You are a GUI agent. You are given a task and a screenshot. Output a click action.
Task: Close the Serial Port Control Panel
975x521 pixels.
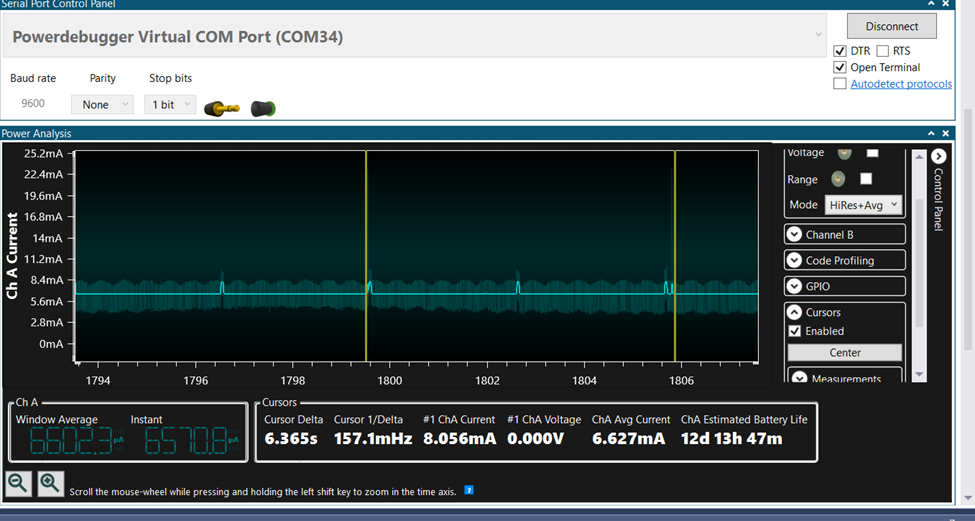pyautogui.click(x=945, y=3)
